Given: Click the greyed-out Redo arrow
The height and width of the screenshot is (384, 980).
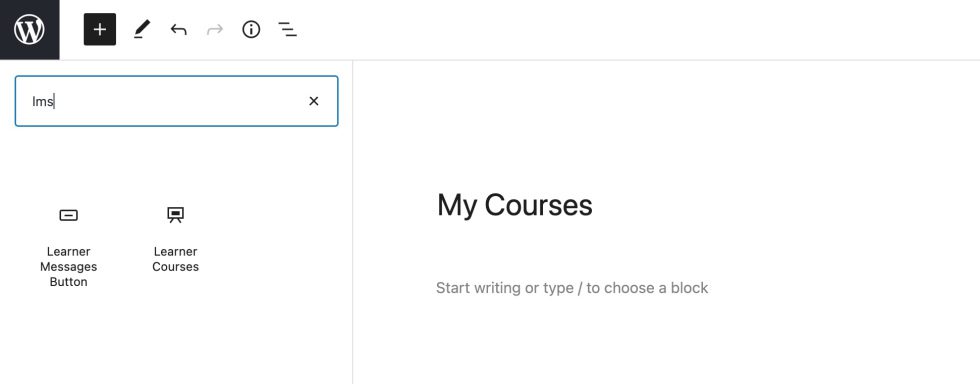Looking at the screenshot, I should (x=215, y=29).
